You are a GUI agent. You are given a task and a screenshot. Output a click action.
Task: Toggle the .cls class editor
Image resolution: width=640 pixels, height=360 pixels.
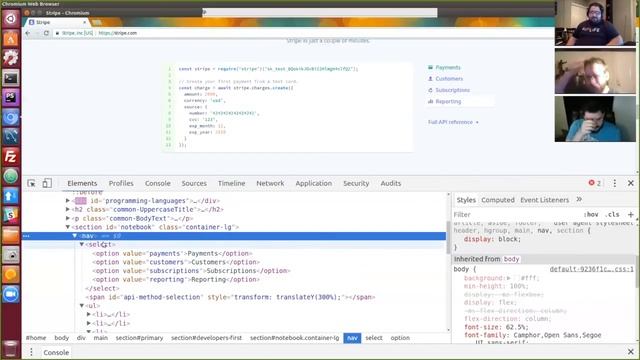[613, 214]
